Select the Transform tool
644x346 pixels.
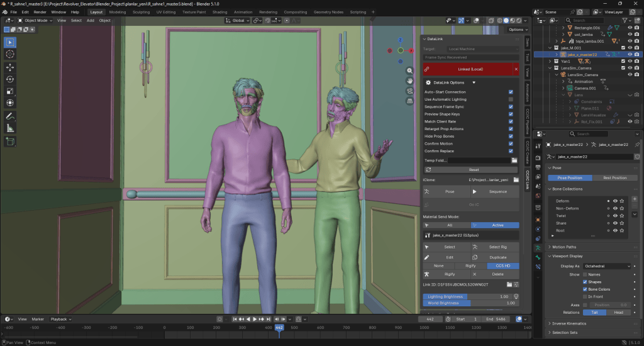(x=10, y=103)
